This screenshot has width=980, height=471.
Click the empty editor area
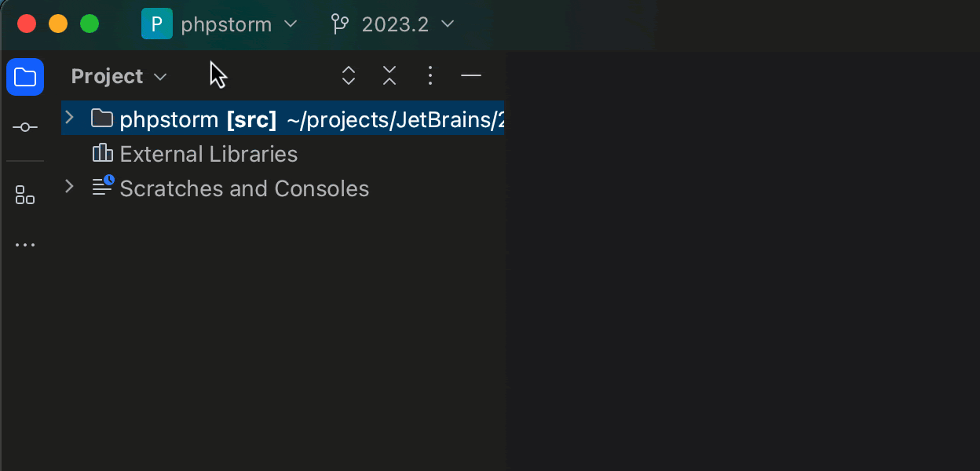[x=738, y=259]
